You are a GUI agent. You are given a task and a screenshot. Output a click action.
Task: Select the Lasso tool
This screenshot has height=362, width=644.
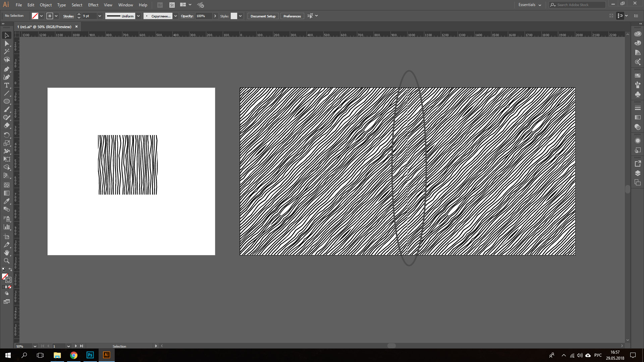(x=6, y=60)
